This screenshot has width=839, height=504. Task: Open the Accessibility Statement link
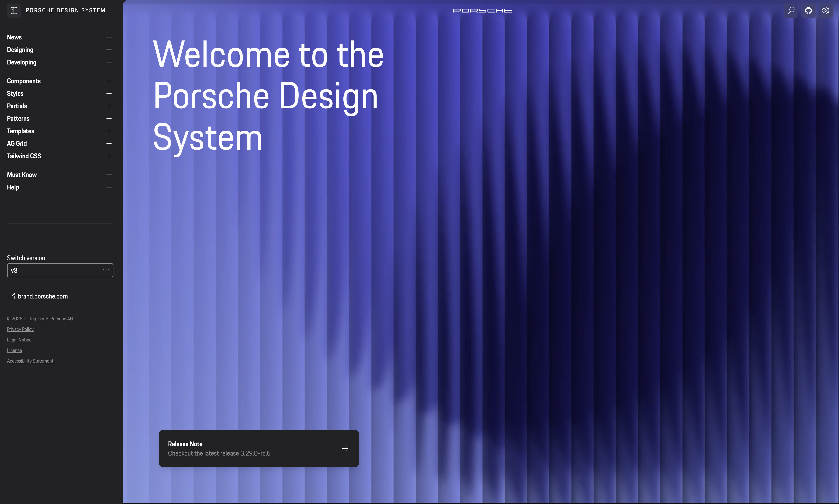[x=30, y=361]
